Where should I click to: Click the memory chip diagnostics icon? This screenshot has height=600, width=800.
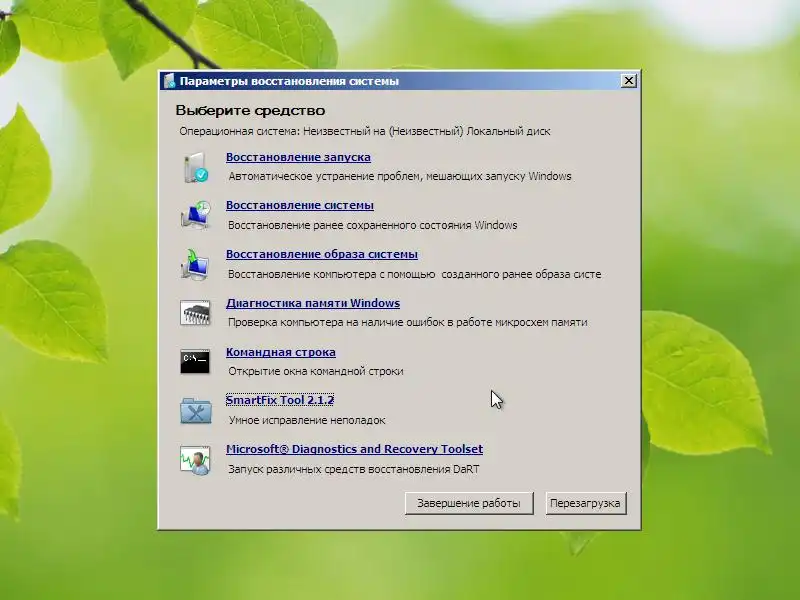pyautogui.click(x=195, y=313)
